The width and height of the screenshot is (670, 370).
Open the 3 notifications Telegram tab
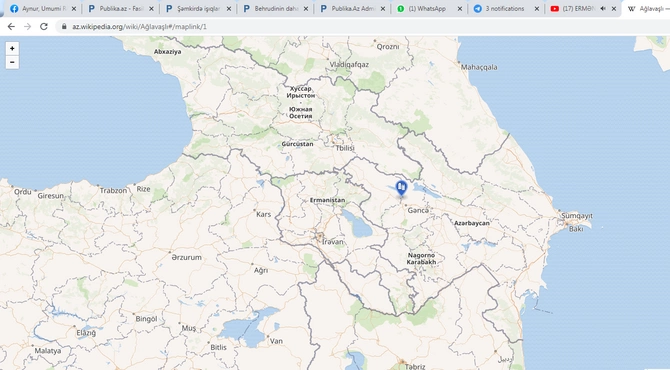tap(506, 9)
